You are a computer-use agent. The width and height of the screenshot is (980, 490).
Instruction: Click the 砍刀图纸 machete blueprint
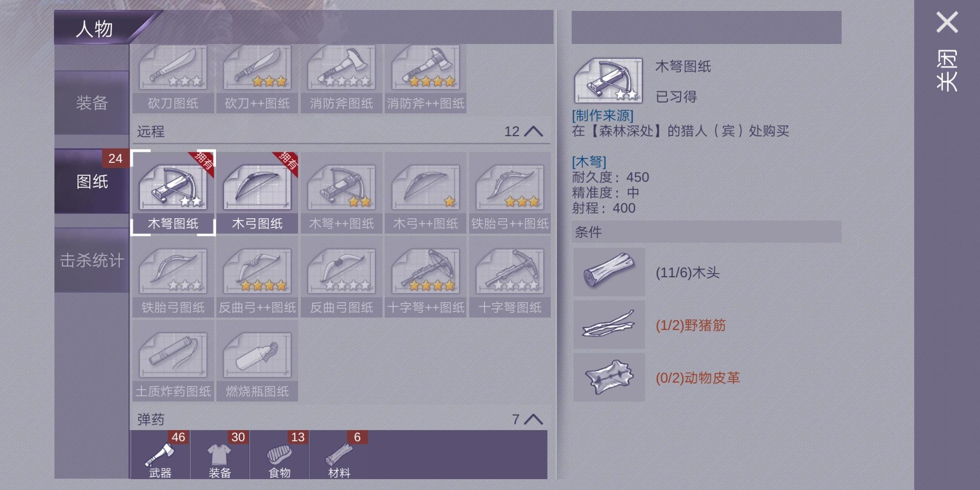tap(173, 78)
